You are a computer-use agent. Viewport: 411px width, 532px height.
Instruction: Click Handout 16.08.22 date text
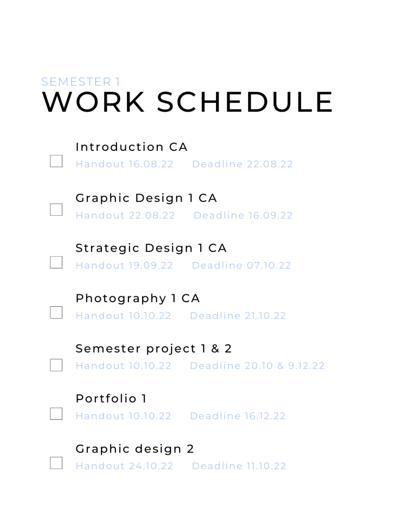pyautogui.click(x=124, y=164)
